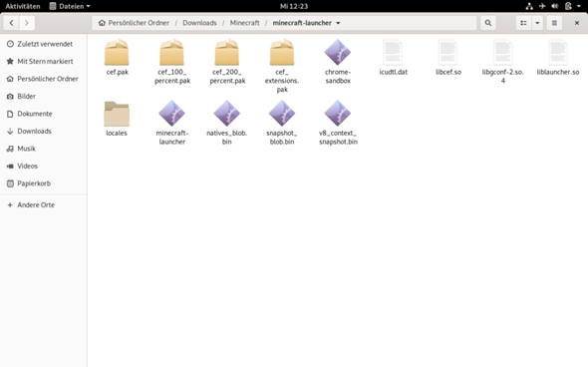
Task: Navigate to Minecraft in path bar
Action: click(244, 23)
